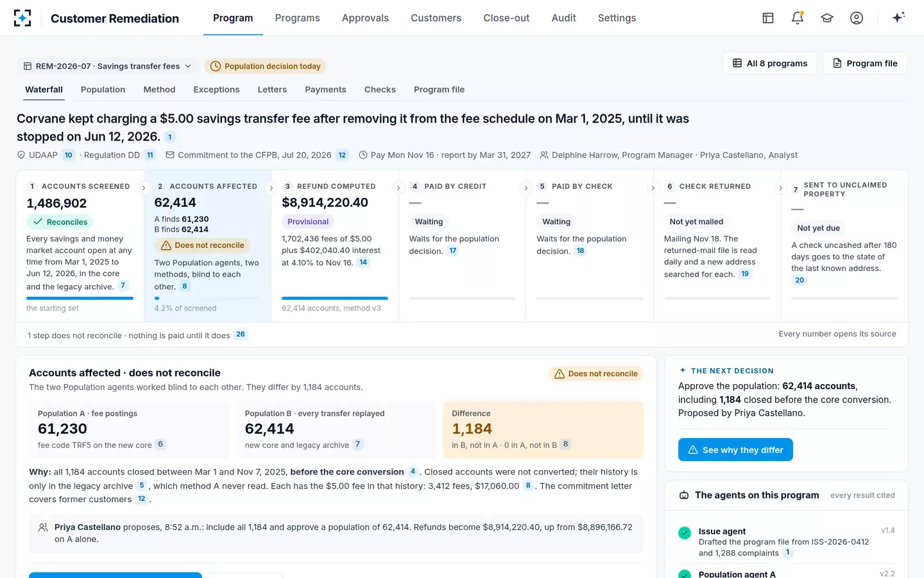Open the All 8 programs button

pyautogui.click(x=770, y=63)
